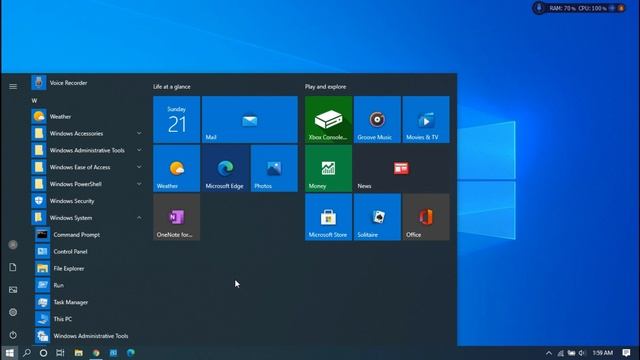640x360 pixels.
Task: Open the Xbox Console tile
Action: coord(329,120)
